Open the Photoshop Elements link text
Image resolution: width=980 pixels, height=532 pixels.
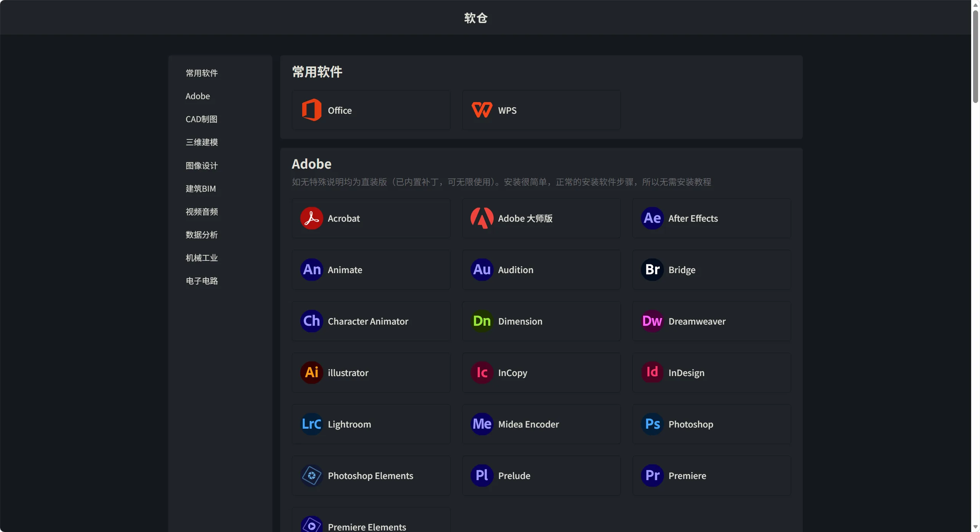[370, 476]
